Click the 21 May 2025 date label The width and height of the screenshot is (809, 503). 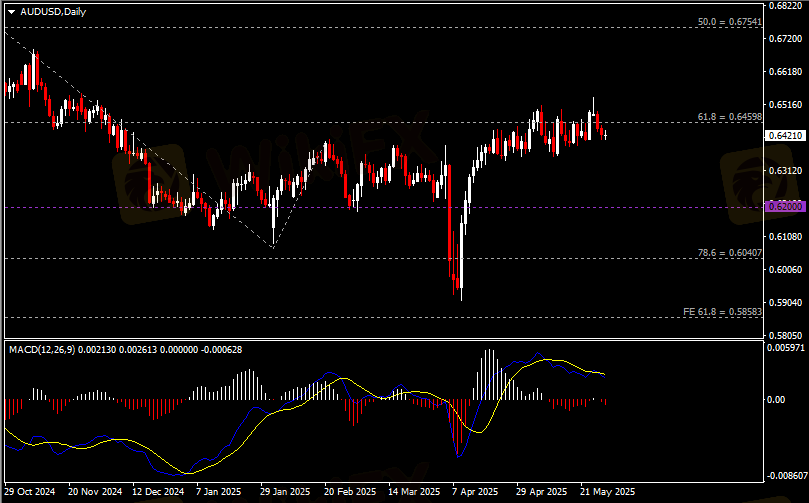pos(607,492)
